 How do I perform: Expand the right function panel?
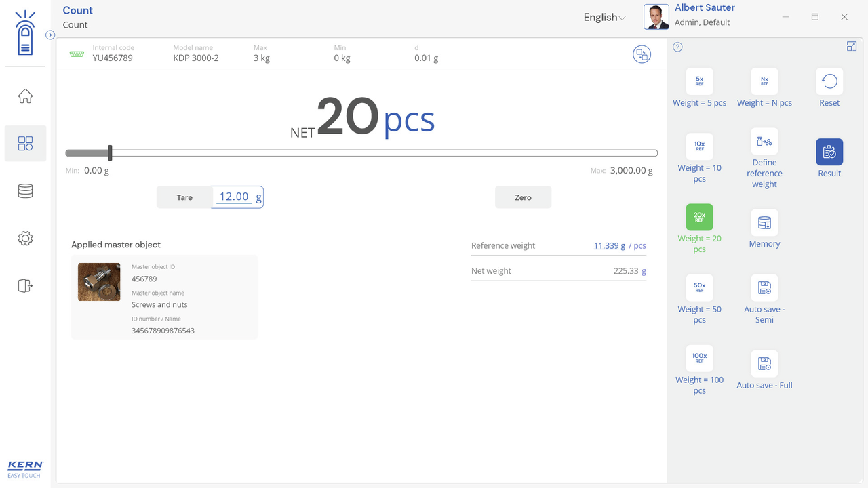click(852, 46)
